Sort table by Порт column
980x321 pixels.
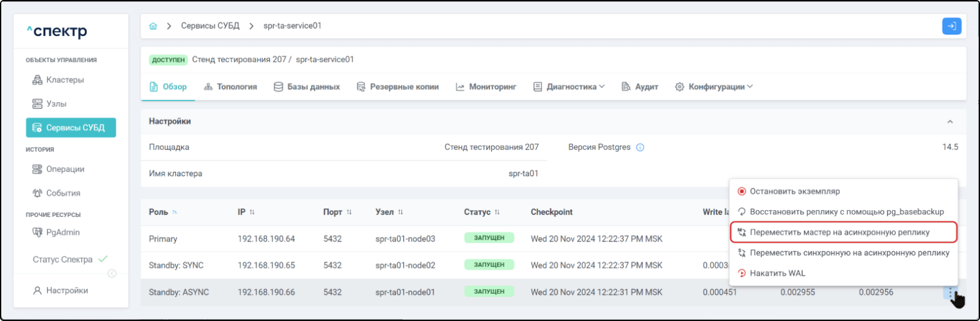click(349, 213)
